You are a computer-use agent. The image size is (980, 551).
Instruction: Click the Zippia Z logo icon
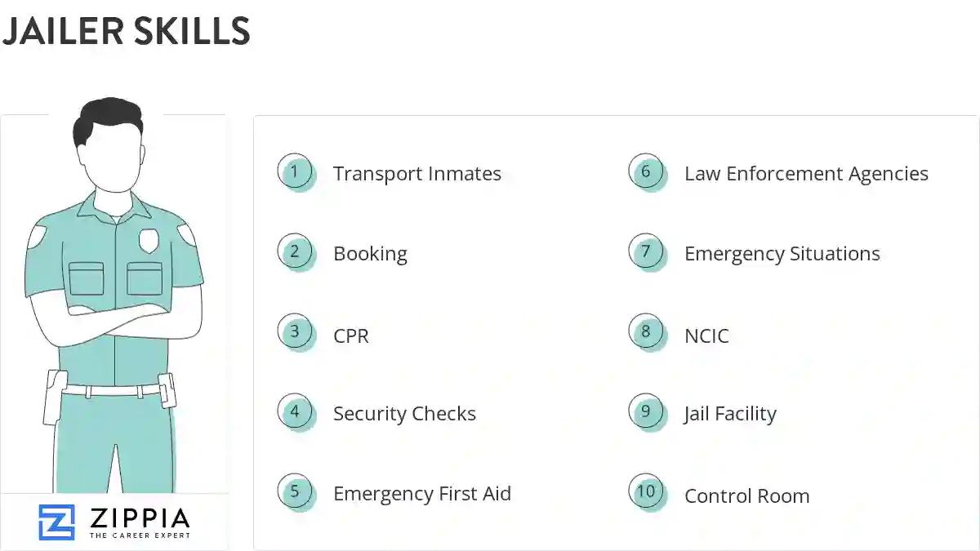point(56,522)
